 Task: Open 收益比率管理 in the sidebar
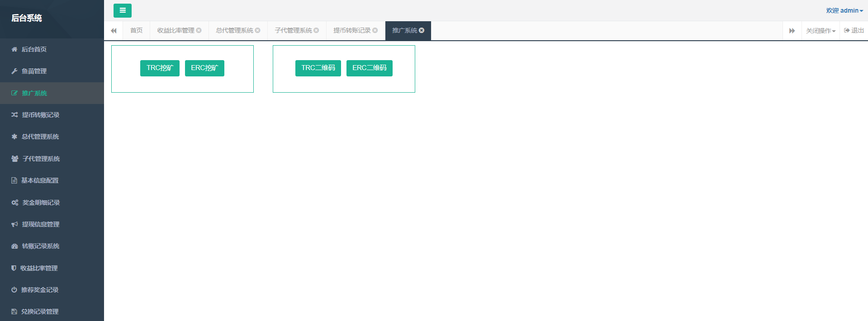pyautogui.click(x=52, y=268)
